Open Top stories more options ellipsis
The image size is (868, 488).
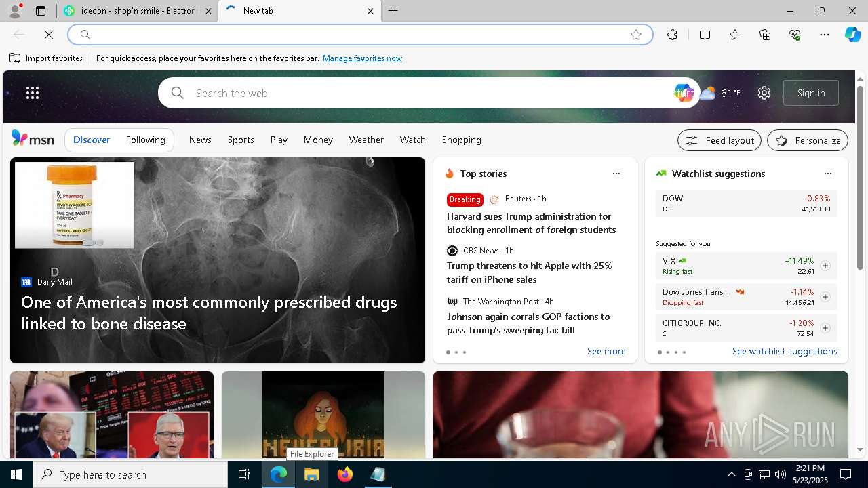coord(616,174)
